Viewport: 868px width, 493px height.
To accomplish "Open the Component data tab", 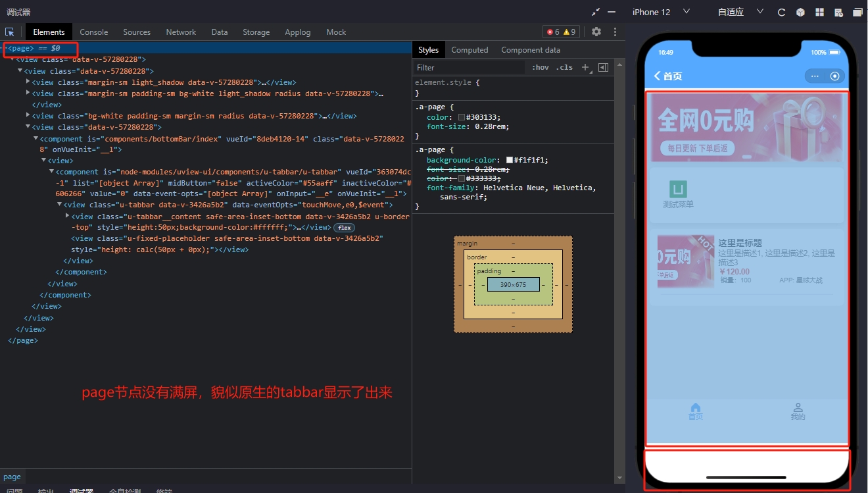I will [x=531, y=50].
